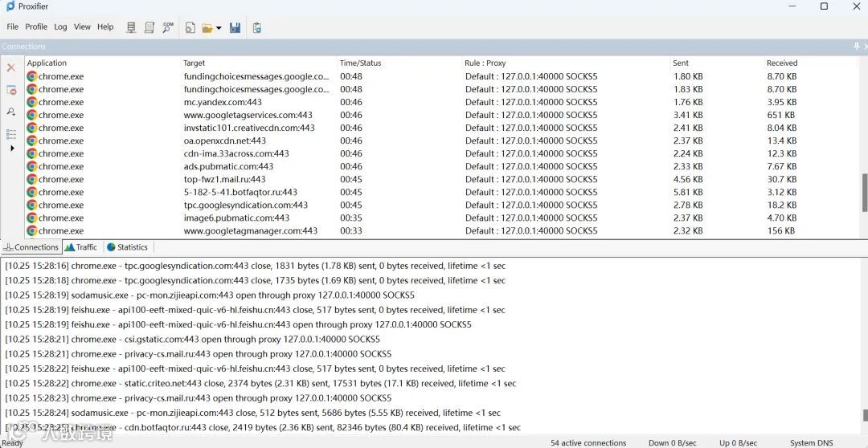Select the cdn-ima.33across.com:443 target
The width and height of the screenshot is (868, 448).
(x=236, y=154)
